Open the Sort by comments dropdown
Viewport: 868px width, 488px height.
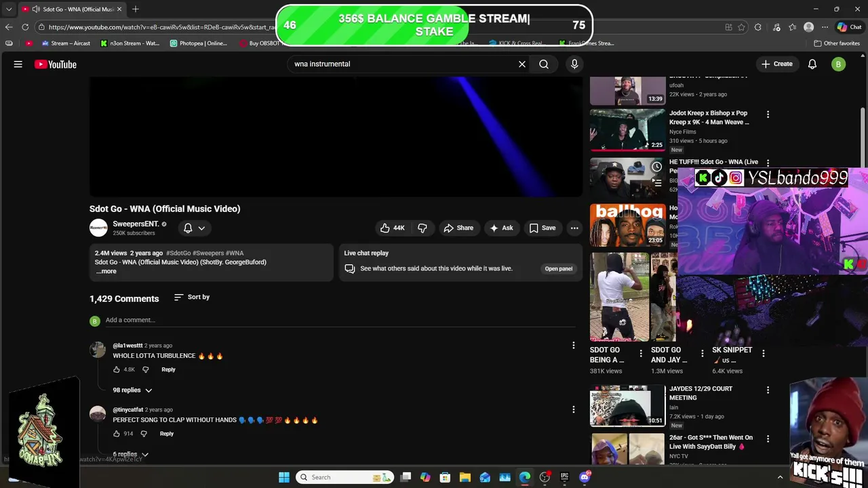pyautogui.click(x=192, y=297)
